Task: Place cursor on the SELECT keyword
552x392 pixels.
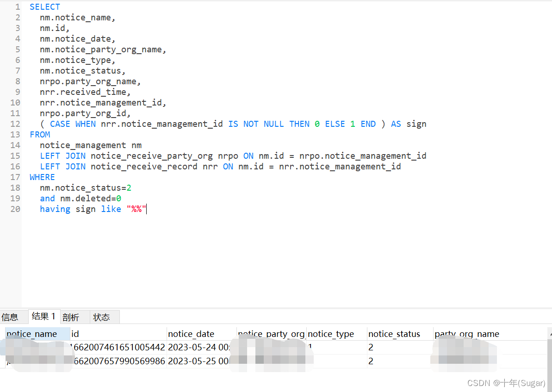Action: coord(44,6)
